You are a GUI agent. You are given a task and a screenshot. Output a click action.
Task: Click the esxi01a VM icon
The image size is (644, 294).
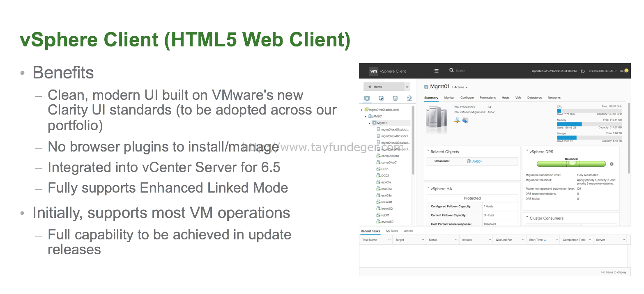click(378, 182)
